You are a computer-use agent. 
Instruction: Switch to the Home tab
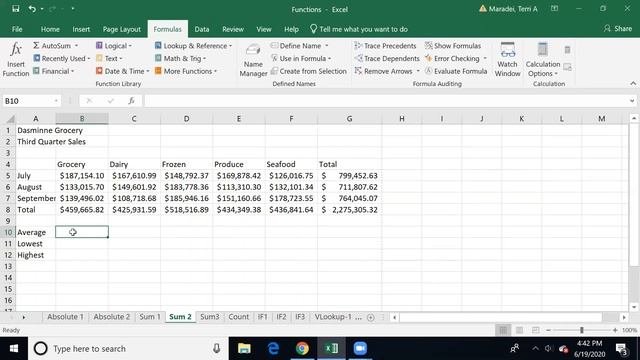click(50, 29)
